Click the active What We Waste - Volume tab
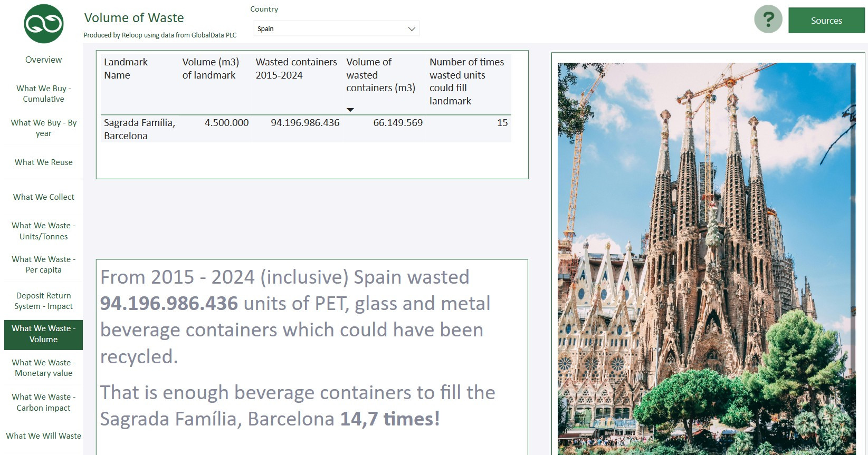868x455 pixels. [43, 334]
